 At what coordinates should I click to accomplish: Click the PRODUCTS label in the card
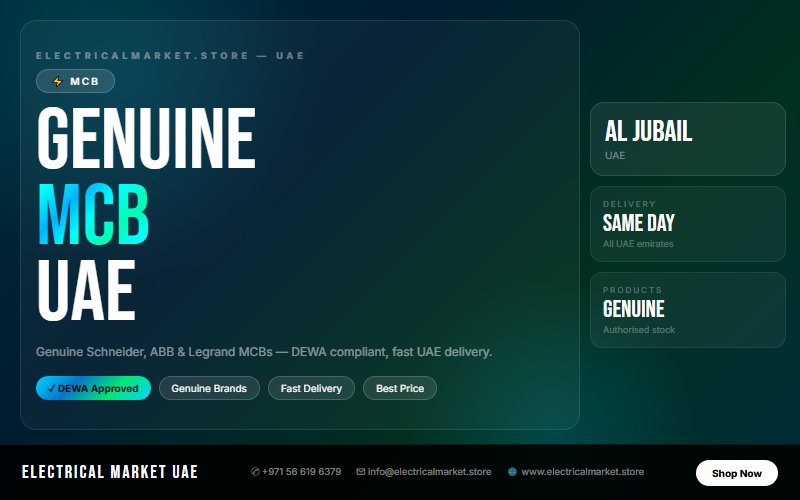pyautogui.click(x=632, y=290)
